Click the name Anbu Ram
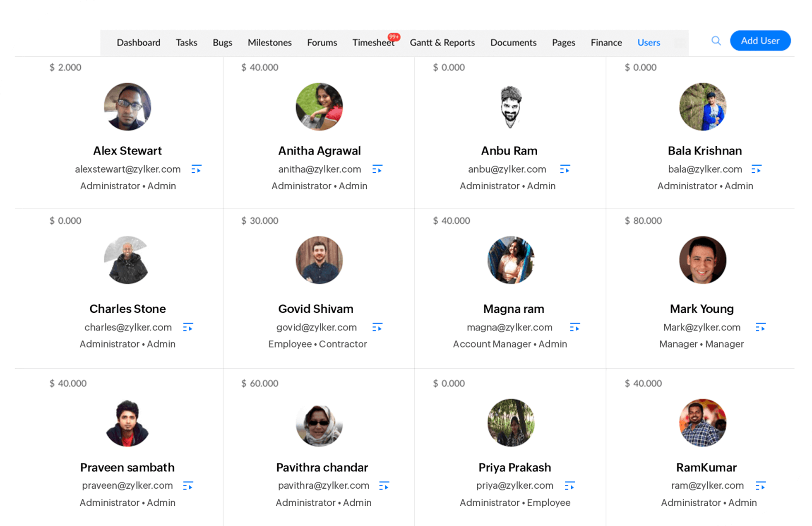Image resolution: width=812 pixels, height=526 pixels. click(x=509, y=150)
